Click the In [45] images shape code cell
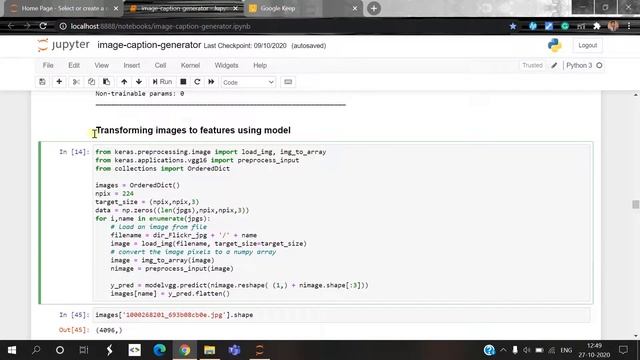This screenshot has height=360, width=640. point(342,315)
